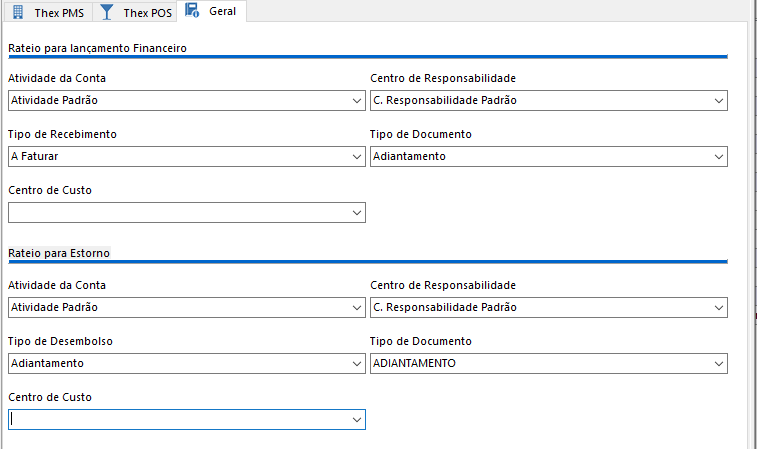
Task: Switch to the Thex PMS tab label
Action: tap(59, 12)
